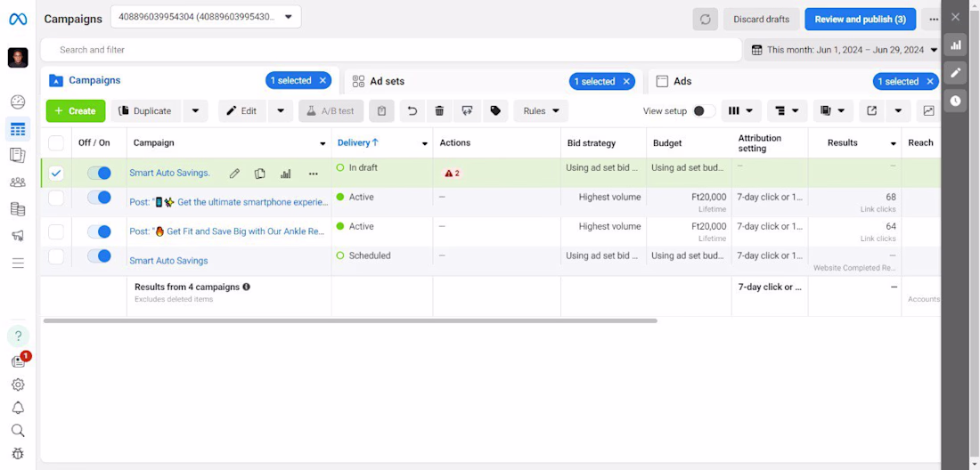
Task: Check the Get Fit Ankle campaign checkbox
Action: (x=56, y=232)
